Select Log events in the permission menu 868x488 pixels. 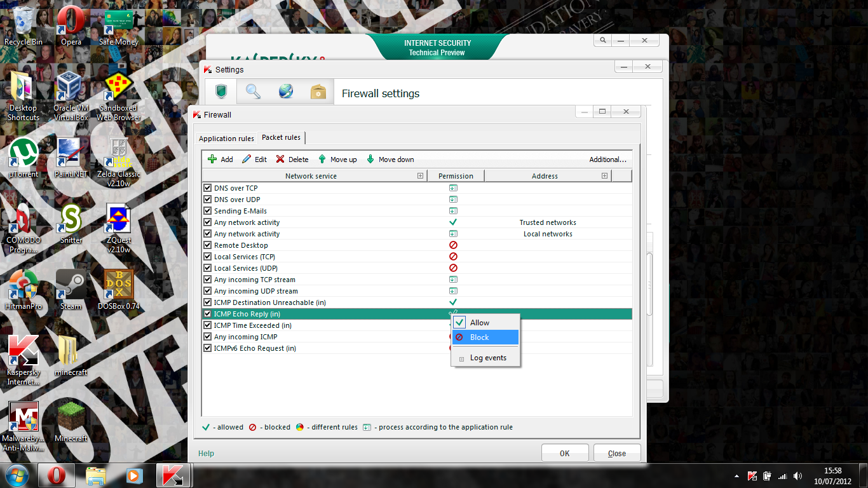(485, 358)
